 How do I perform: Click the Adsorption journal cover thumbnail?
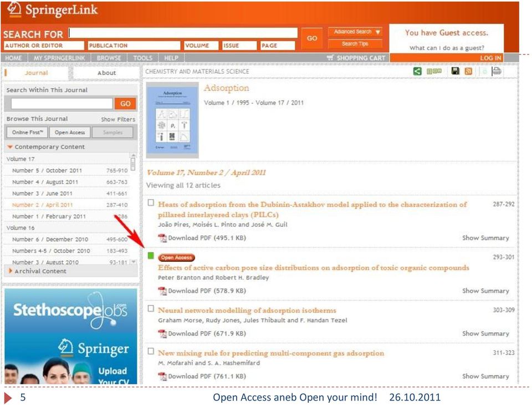coord(172,120)
